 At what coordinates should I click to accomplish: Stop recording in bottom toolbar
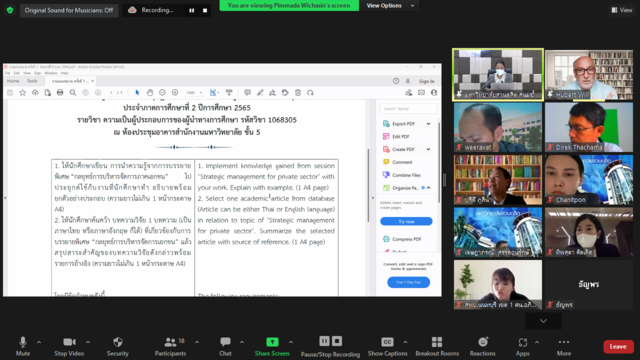[337, 341]
